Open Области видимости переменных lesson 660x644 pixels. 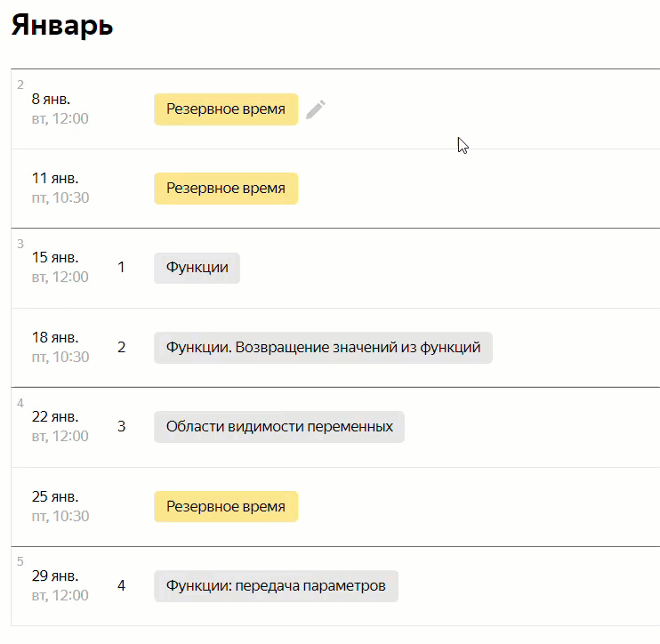tap(279, 427)
